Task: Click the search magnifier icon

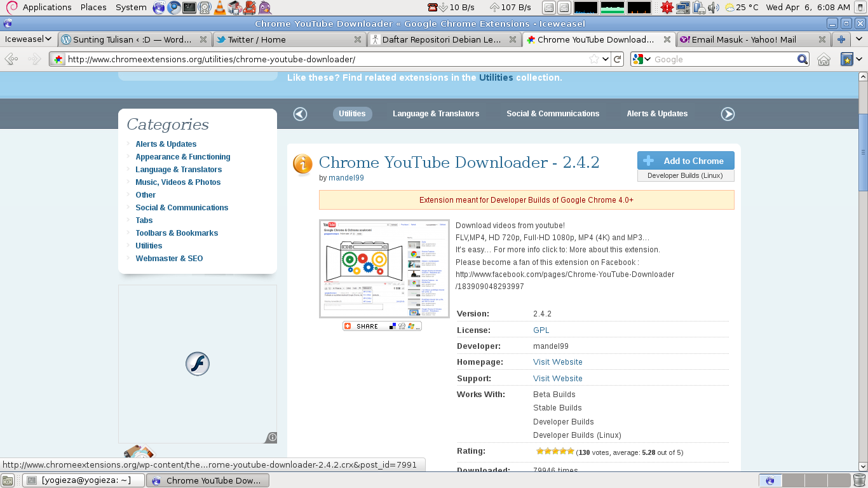Action: (803, 59)
